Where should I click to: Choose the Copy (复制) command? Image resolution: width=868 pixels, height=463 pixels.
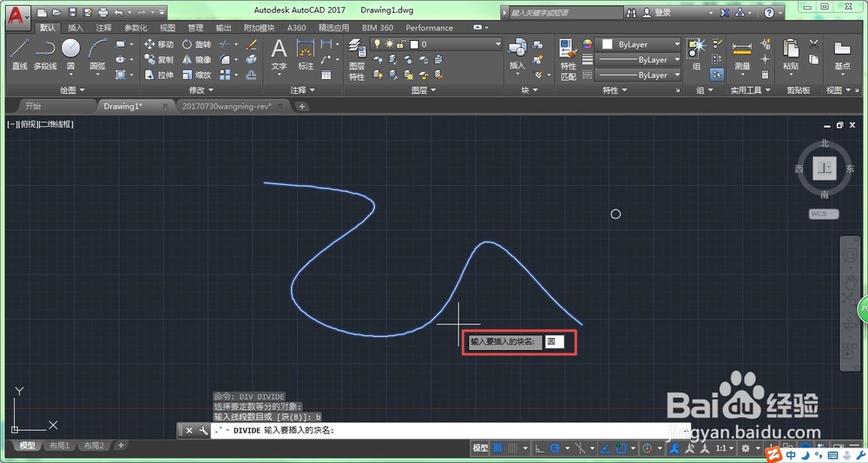click(159, 59)
